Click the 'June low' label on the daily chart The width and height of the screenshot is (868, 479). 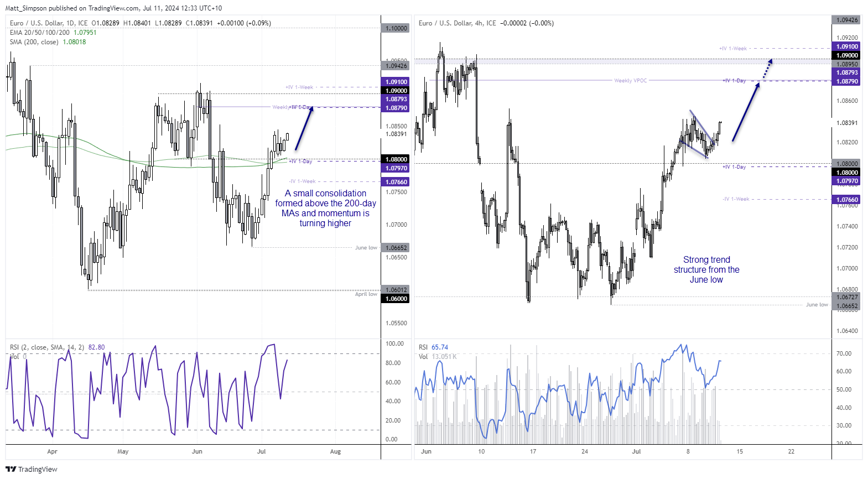[366, 248]
